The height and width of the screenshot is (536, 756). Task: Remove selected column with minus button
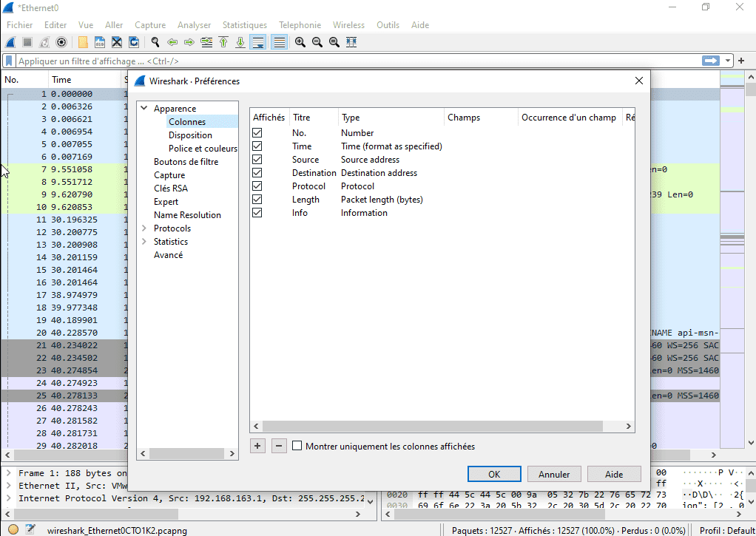point(279,446)
